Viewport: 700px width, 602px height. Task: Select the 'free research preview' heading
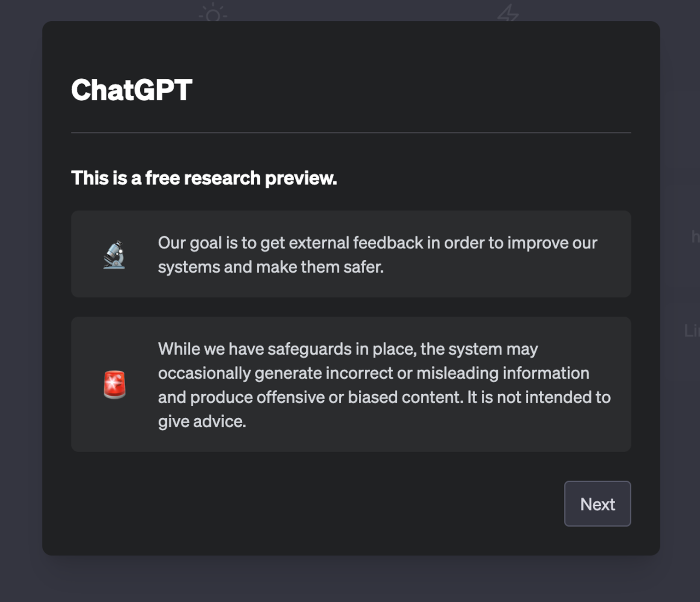(204, 178)
